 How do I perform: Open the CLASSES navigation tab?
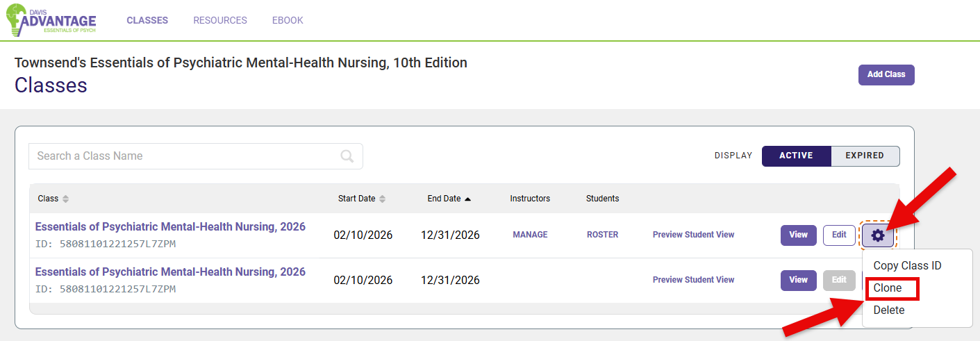[x=147, y=20]
